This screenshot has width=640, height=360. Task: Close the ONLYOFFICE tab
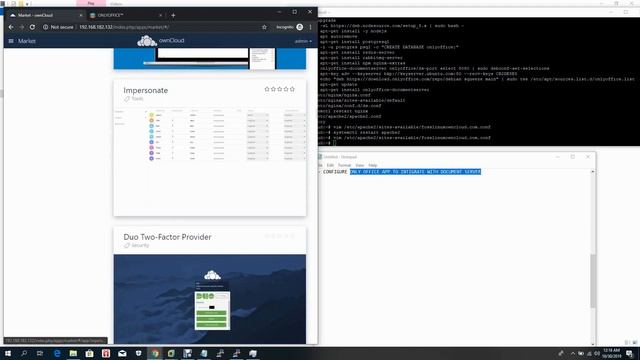(x=160, y=15)
